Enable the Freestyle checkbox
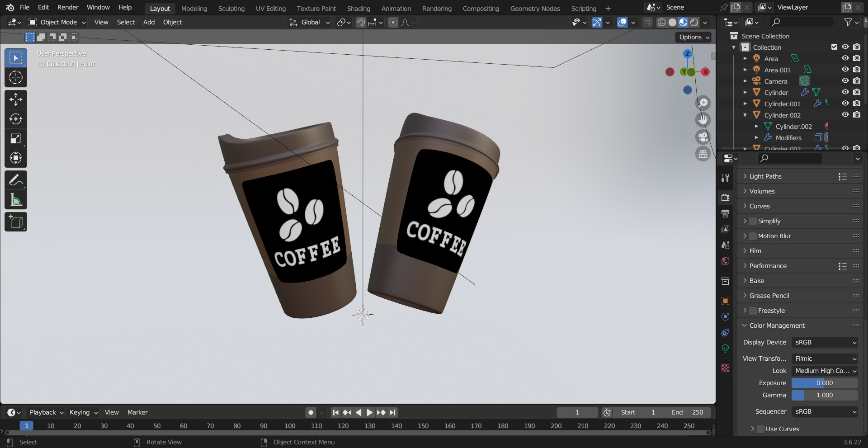 tap(753, 311)
